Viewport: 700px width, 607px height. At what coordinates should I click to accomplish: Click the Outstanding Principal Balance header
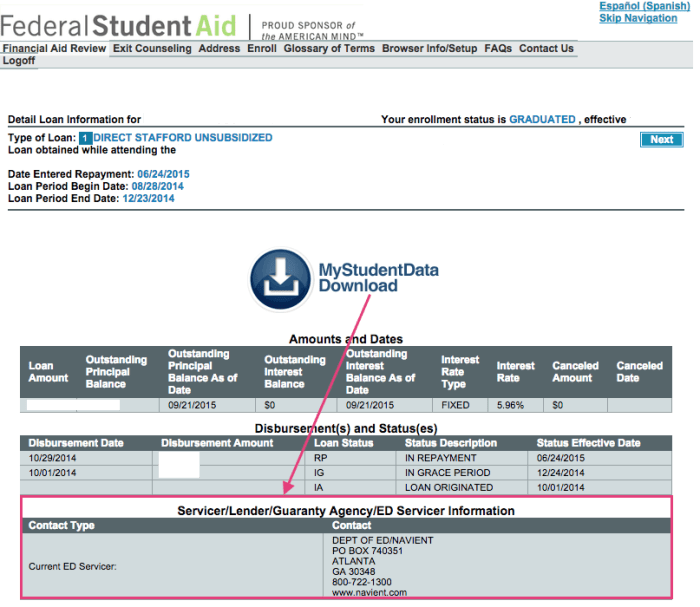click(116, 372)
